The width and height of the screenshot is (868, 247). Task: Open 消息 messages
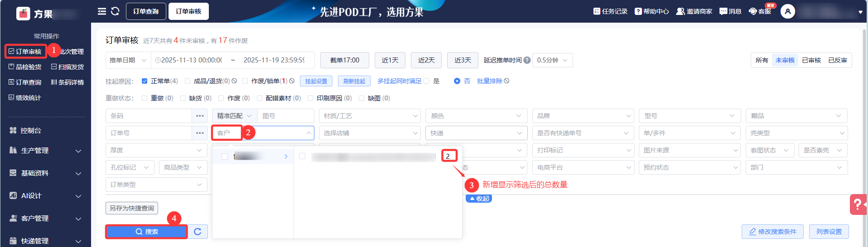(x=730, y=11)
